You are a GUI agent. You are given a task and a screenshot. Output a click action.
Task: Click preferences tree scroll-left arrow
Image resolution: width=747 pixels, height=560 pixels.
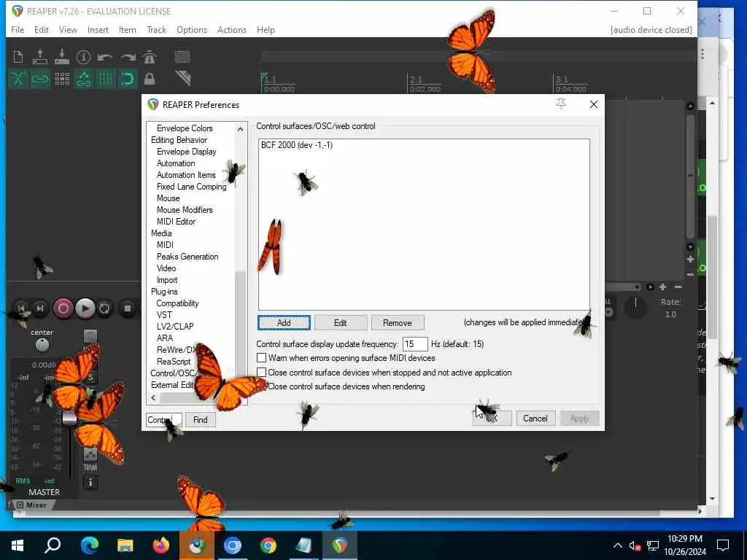[x=153, y=397]
